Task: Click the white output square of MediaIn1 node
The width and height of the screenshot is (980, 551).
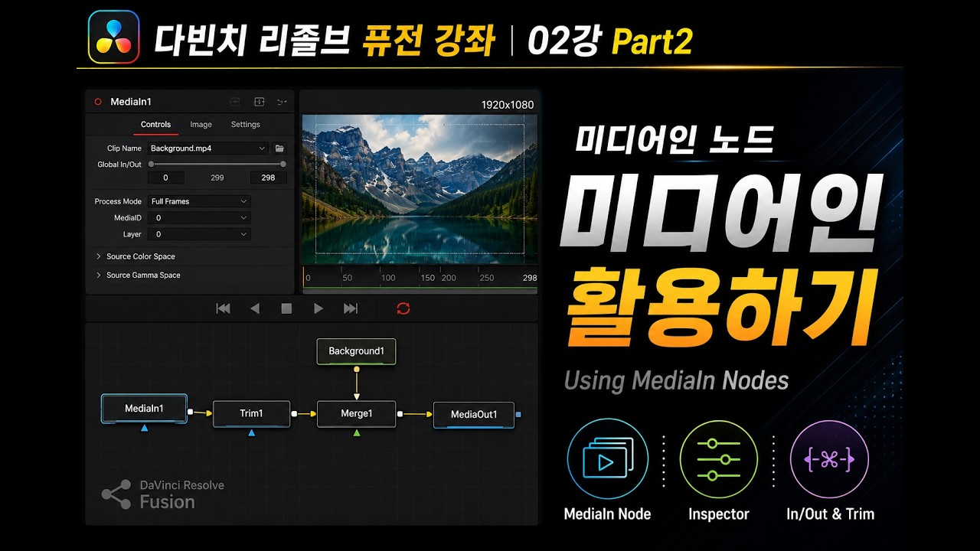Action: pyautogui.click(x=190, y=412)
